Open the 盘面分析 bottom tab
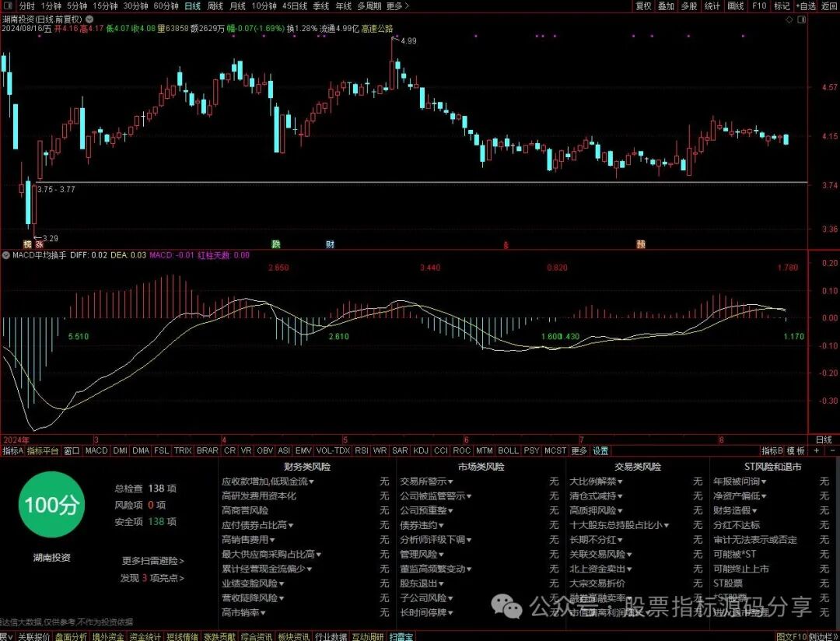Screen dimensions: 840x641 (72, 636)
